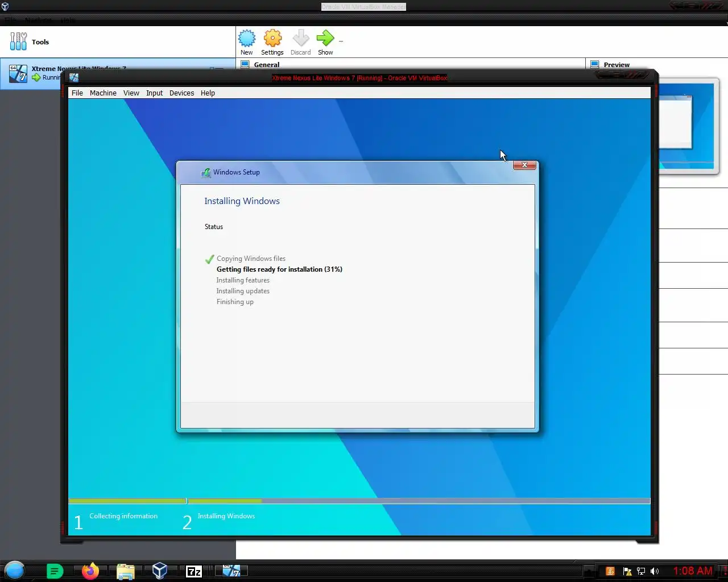This screenshot has width=728, height=582.
Task: Click 'Installing features' status line
Action: click(x=243, y=280)
